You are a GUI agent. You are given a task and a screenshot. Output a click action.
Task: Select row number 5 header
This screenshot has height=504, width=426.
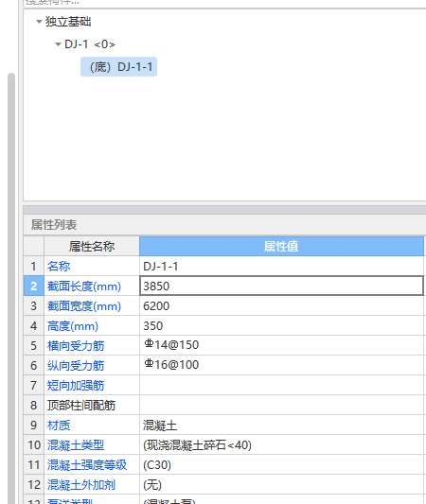34,345
